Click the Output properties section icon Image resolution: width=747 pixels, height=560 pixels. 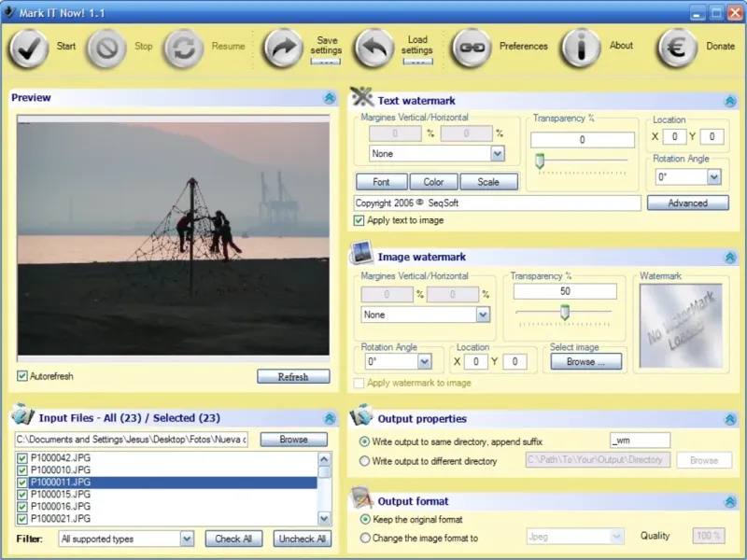361,415
